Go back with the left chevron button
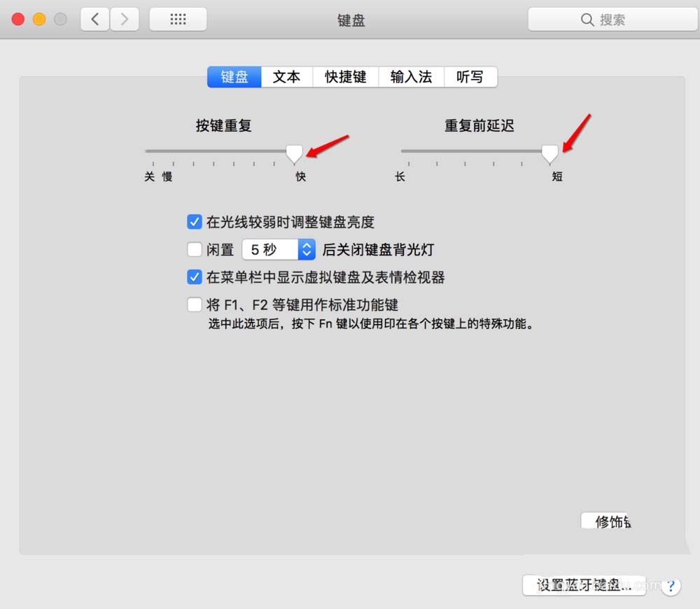The width and height of the screenshot is (700, 609). click(94, 19)
